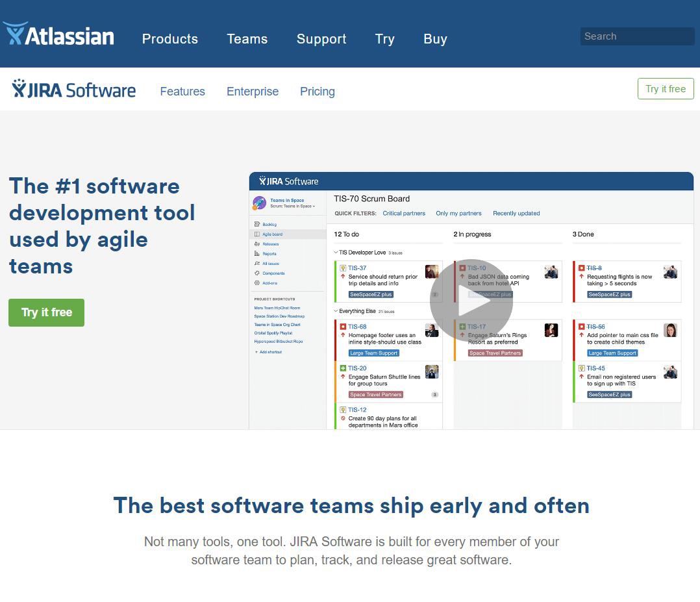This screenshot has width=700, height=602.
Task: Click the plus icon beside Add shortcut
Action: click(256, 352)
